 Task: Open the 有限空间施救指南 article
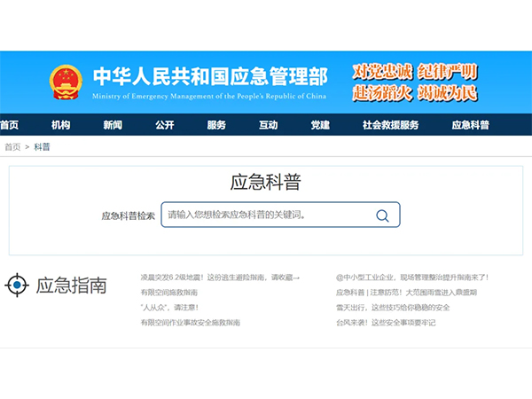coord(169,293)
